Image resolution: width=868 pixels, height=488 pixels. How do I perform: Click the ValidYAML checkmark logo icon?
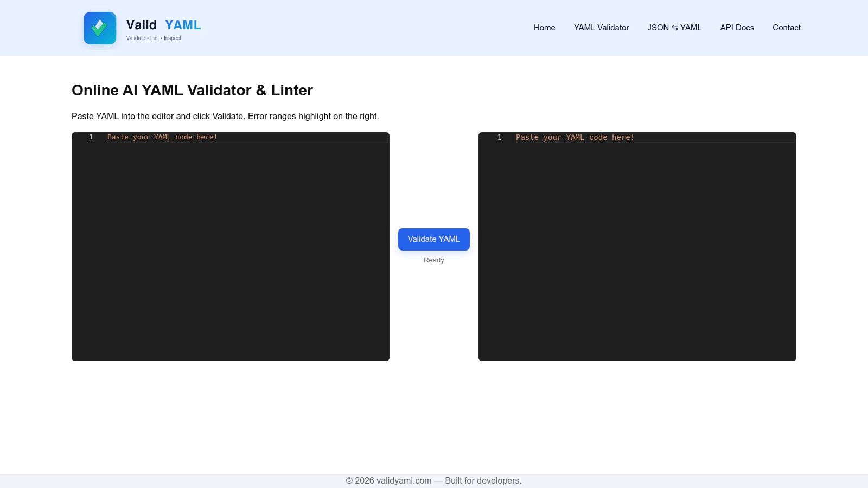100,28
